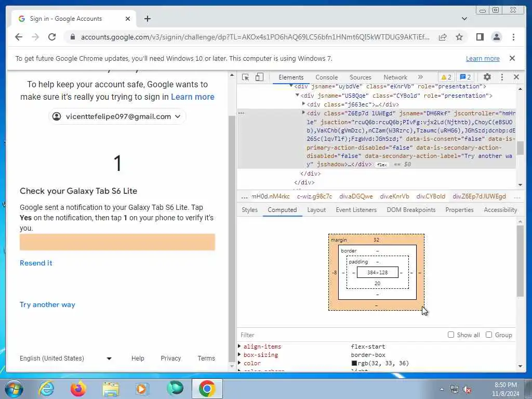Viewport: 532px width, 399px height.
Task: Expand the color computed property
Action: (x=240, y=363)
